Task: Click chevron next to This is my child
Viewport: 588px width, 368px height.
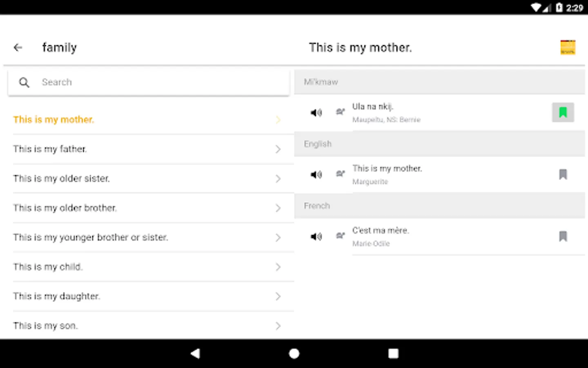Action: (x=278, y=267)
